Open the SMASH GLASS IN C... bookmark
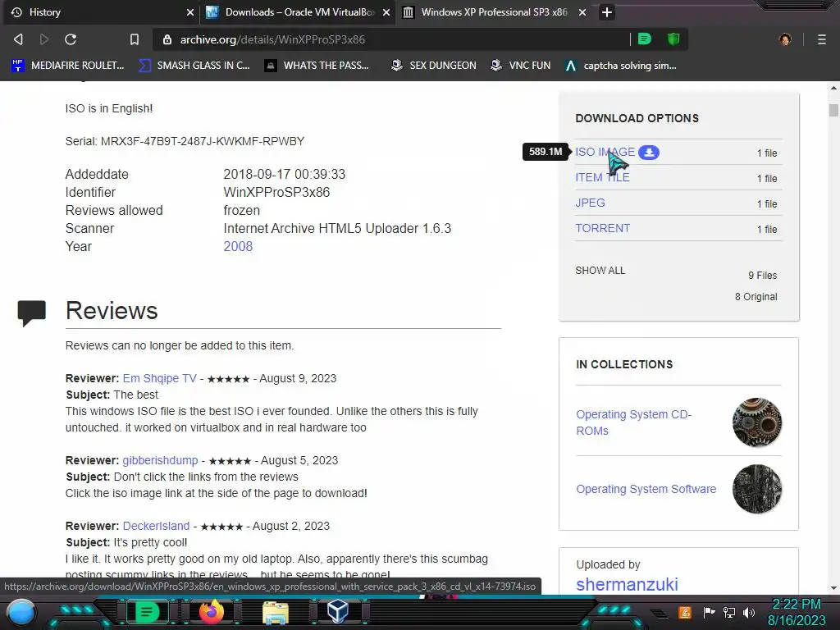 [194, 66]
